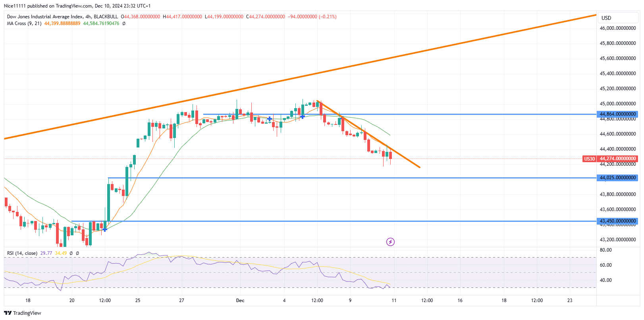The image size is (644, 320).
Task: Click the 46,000 price axis label
Action: 618,28
